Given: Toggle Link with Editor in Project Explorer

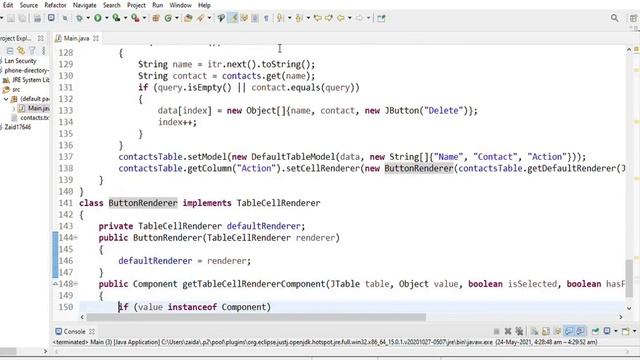Looking at the screenshot, I should pyautogui.click(x=21, y=51).
